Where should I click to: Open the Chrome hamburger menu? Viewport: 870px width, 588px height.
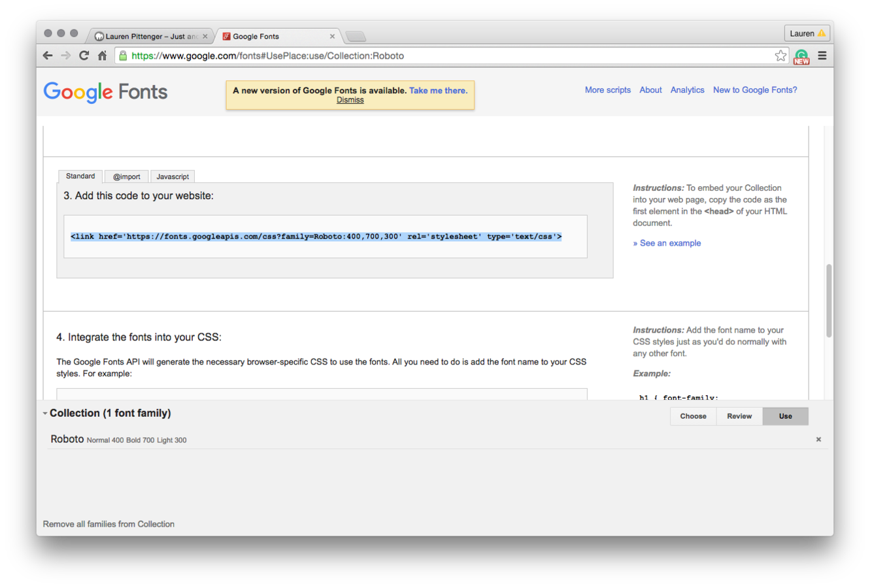coord(822,56)
